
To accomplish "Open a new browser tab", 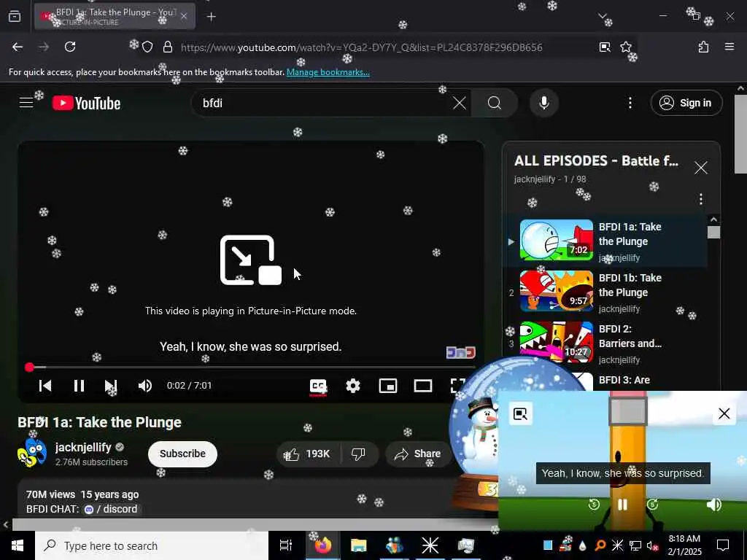I will [x=211, y=17].
